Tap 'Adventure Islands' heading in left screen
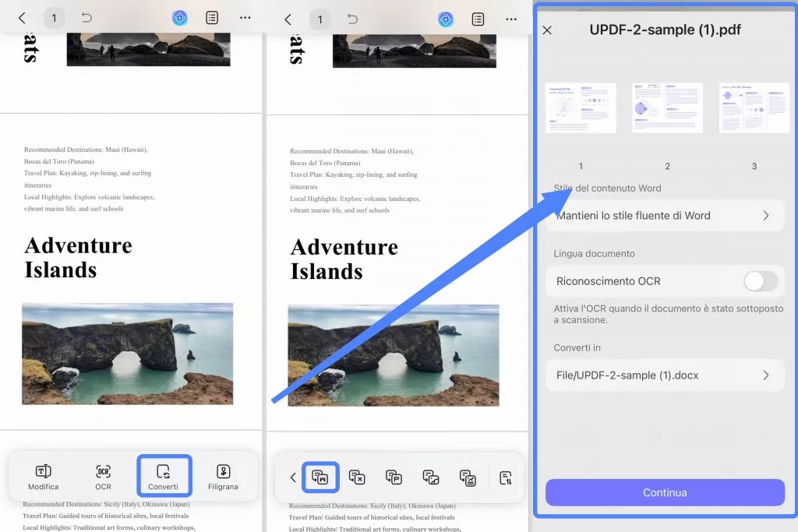The image size is (798, 532). point(79,257)
